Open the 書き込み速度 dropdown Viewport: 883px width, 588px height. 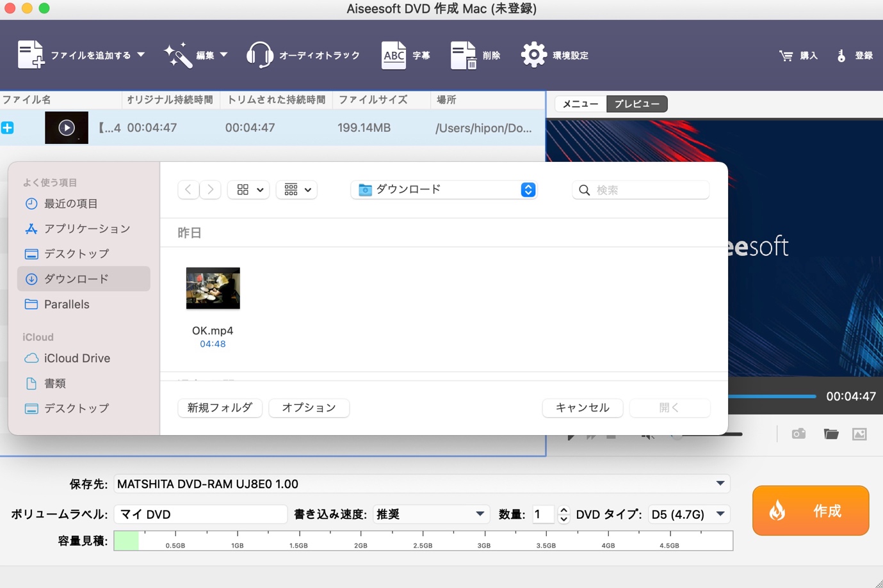click(x=431, y=514)
